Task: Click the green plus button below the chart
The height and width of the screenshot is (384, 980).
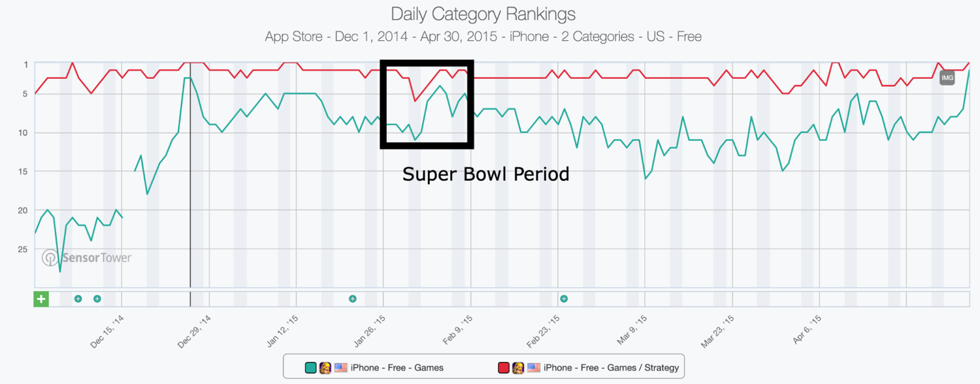Action: click(41, 299)
